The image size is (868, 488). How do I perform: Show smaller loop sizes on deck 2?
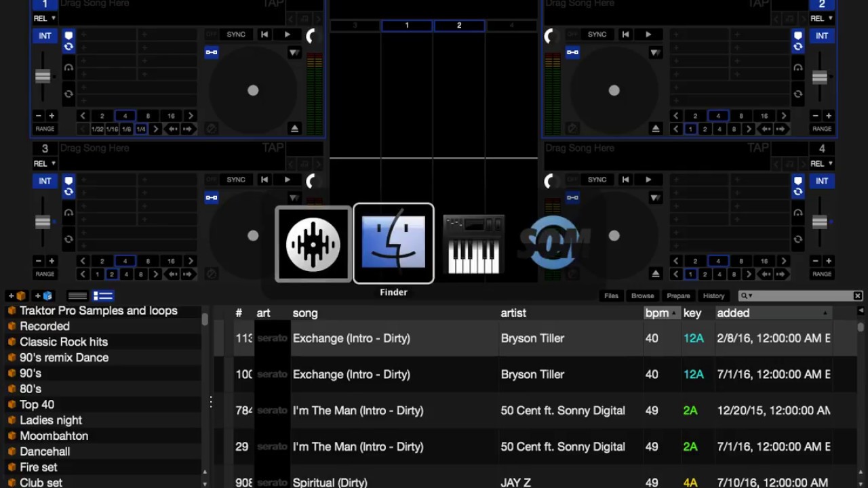(x=675, y=116)
